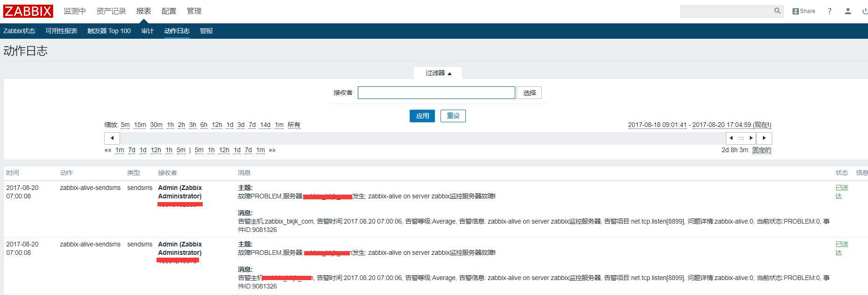Viewport: 868px width, 295px height.
Task: Click the 接收者 column header
Action: 167,173
